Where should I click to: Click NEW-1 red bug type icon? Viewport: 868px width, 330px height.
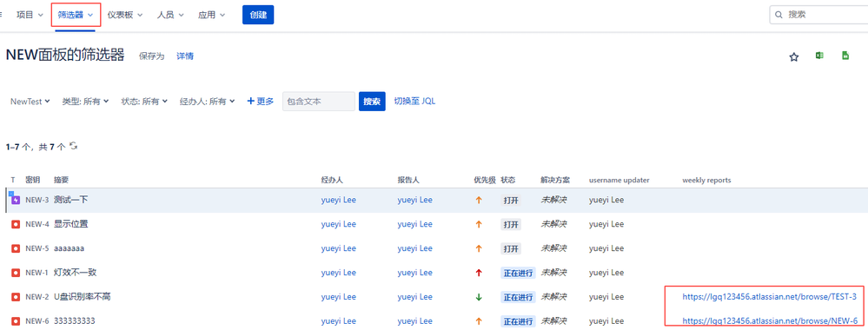click(x=16, y=273)
